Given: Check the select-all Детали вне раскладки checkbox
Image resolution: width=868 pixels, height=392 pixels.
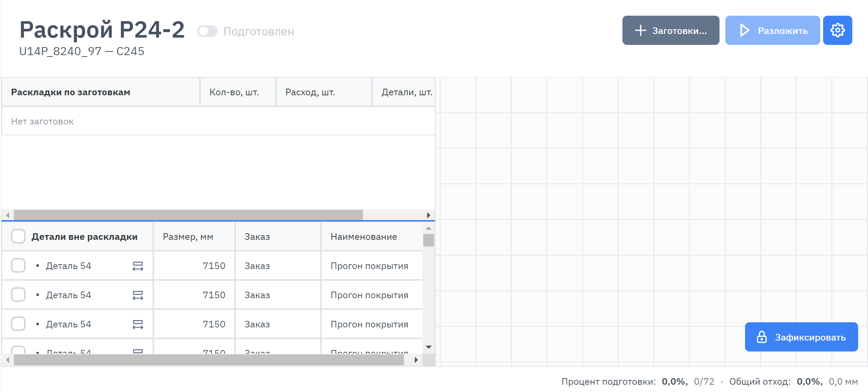Looking at the screenshot, I should click(x=18, y=236).
